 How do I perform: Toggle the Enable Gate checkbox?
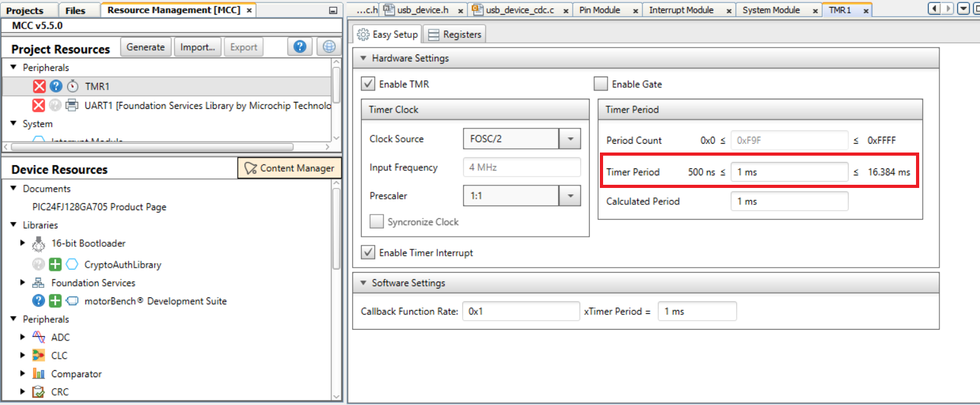(x=601, y=84)
